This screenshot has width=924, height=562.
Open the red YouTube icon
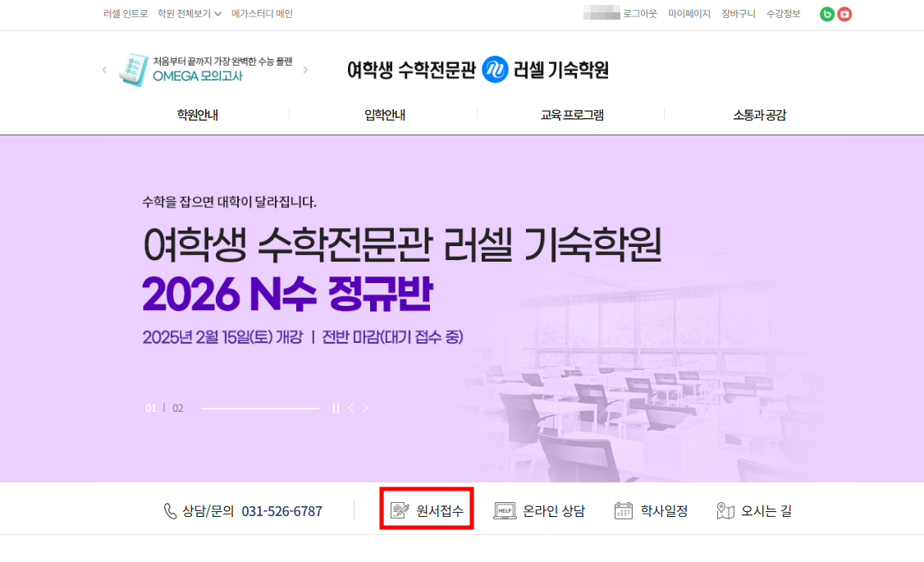(x=844, y=14)
